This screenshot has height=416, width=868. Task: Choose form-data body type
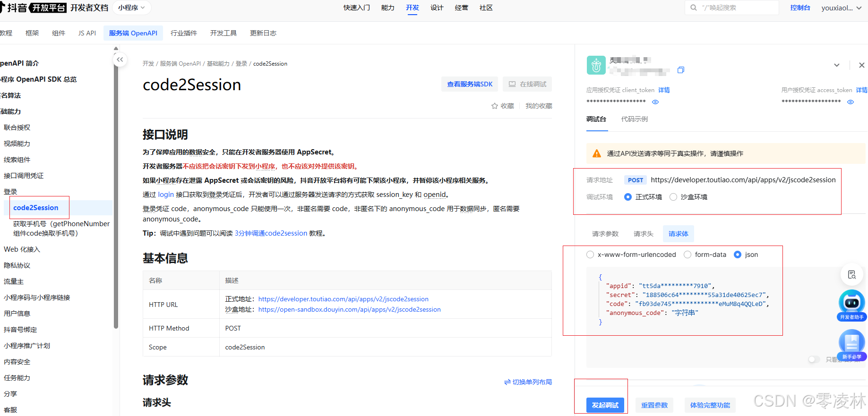[x=688, y=255]
